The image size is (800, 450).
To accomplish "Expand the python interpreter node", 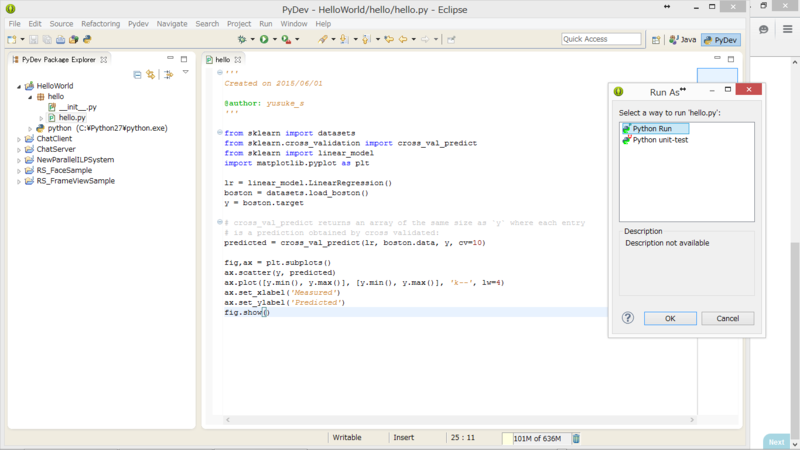I will (30, 129).
